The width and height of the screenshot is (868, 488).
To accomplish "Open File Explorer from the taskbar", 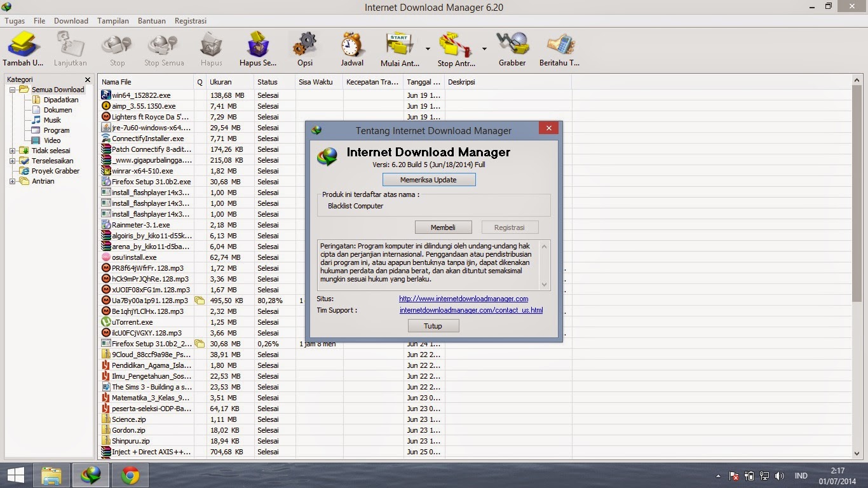I will coord(51,475).
